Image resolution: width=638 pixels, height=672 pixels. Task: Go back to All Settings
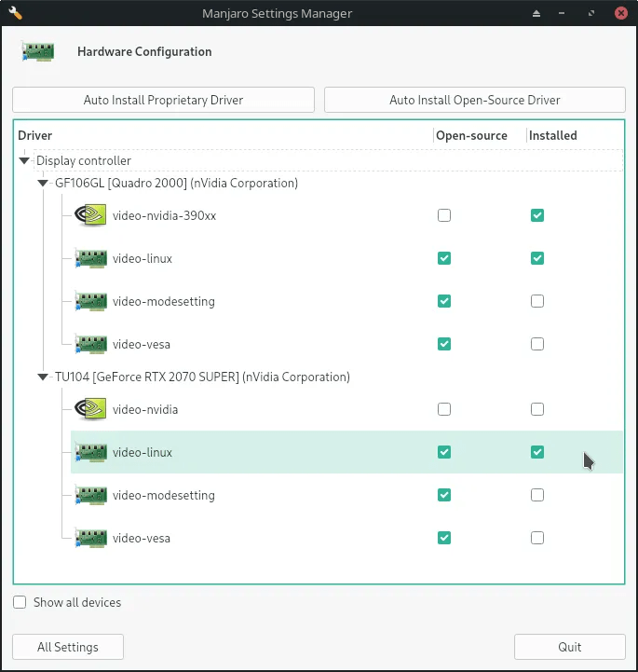(68, 647)
